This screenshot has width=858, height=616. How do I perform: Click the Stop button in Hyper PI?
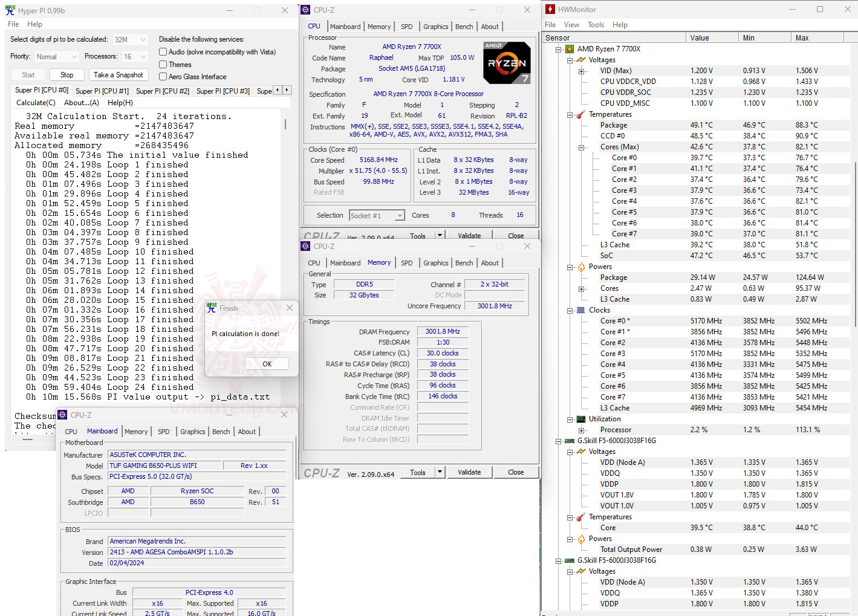pyautogui.click(x=67, y=75)
